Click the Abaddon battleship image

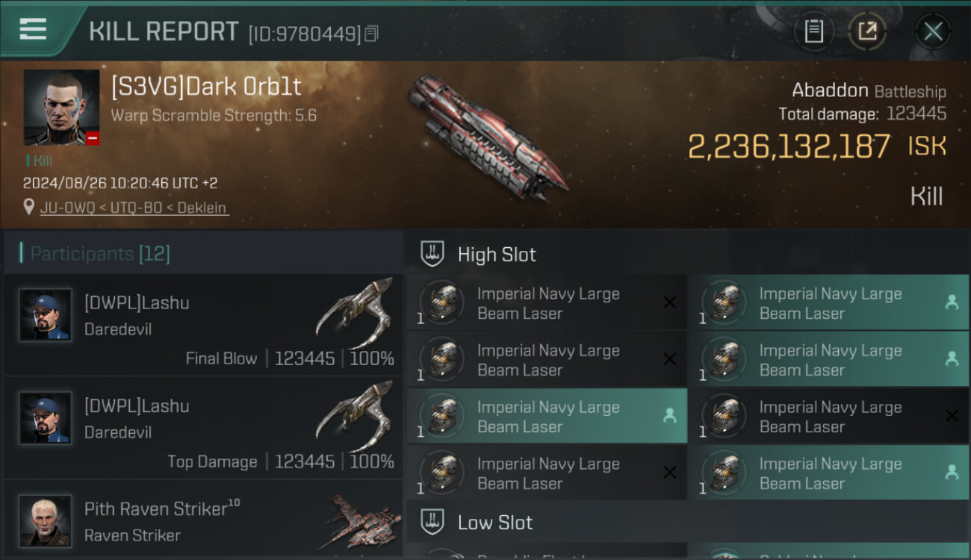point(488,138)
